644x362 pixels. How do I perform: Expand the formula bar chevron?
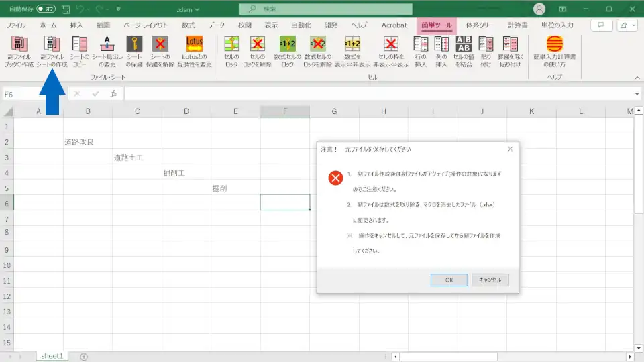pos(637,94)
